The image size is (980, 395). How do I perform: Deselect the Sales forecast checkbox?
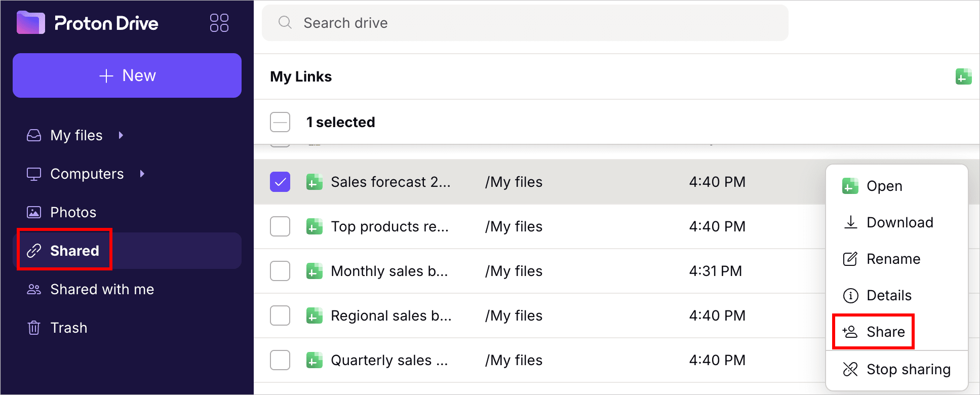point(280,182)
